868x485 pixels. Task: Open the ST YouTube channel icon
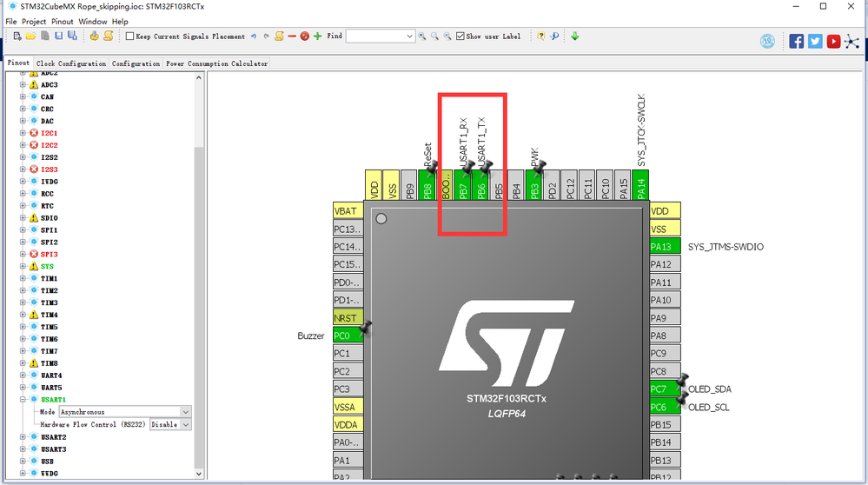tap(833, 42)
